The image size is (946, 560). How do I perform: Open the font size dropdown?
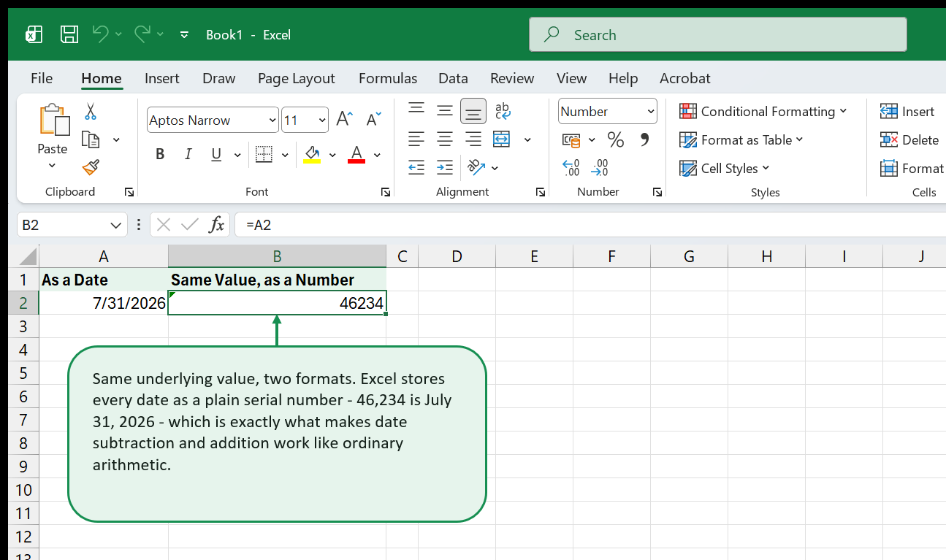pos(322,120)
